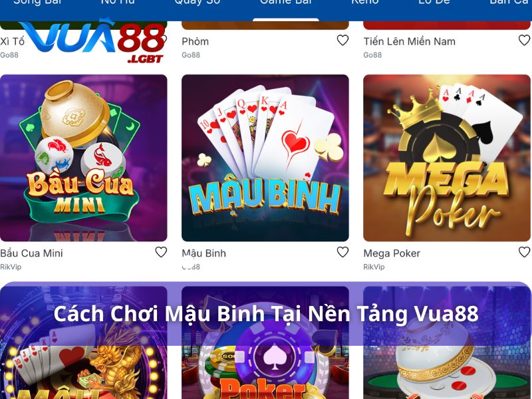The image size is (532, 399).
Task: Favorite the Phỏm game heart icon
Action: (342, 41)
